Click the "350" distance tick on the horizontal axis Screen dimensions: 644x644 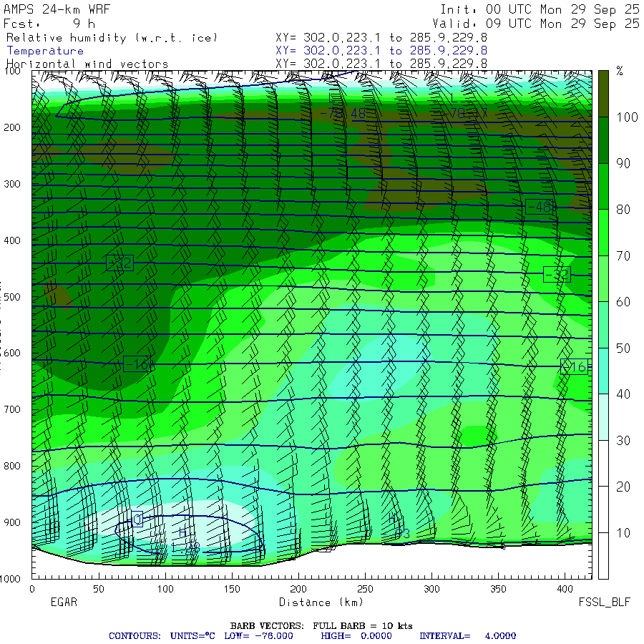click(x=498, y=589)
